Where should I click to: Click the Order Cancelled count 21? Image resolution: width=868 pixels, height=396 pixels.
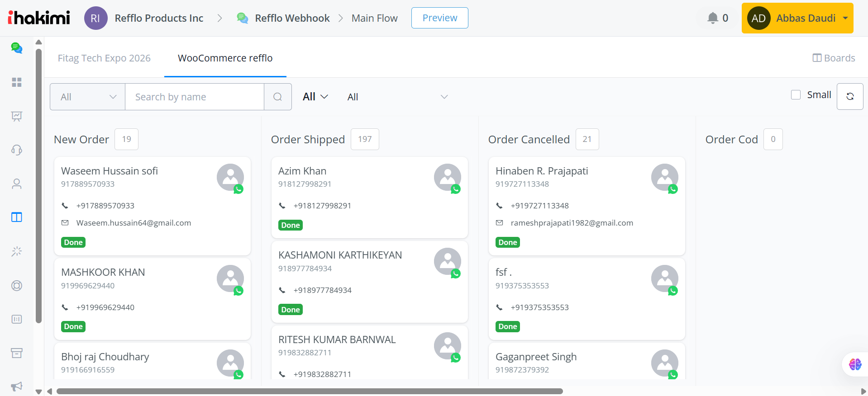(587, 139)
